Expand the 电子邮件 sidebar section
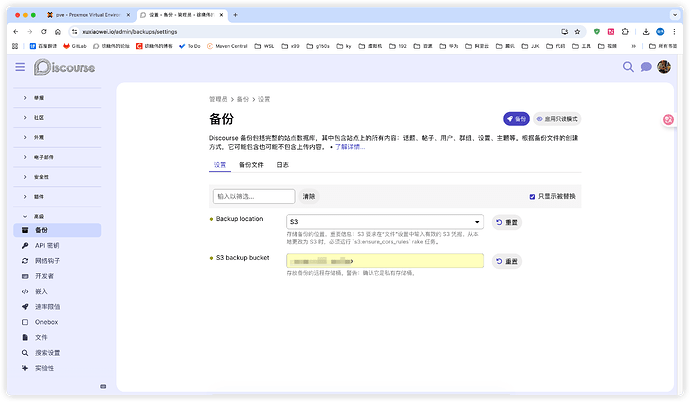The image size is (690, 402). 46,157
